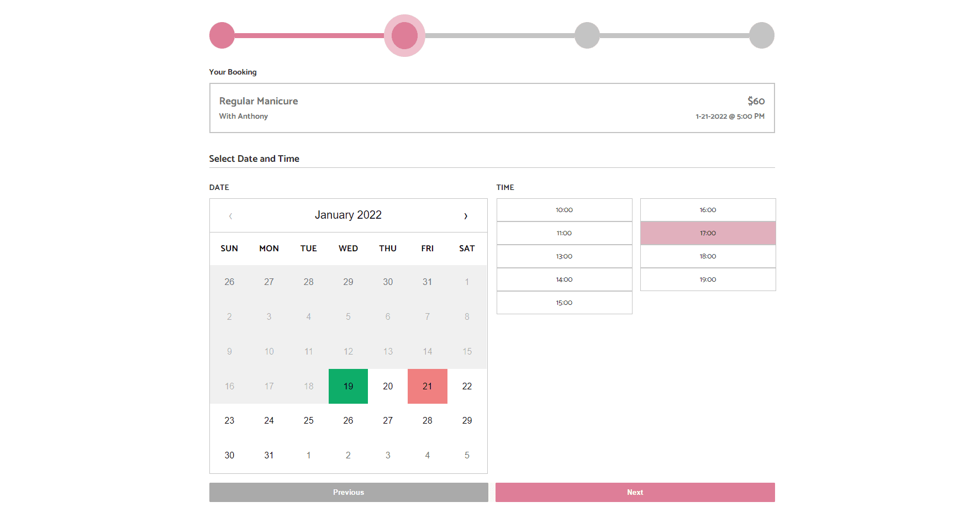Choose the 19:00 time slot
The height and width of the screenshot is (507, 980).
(708, 279)
